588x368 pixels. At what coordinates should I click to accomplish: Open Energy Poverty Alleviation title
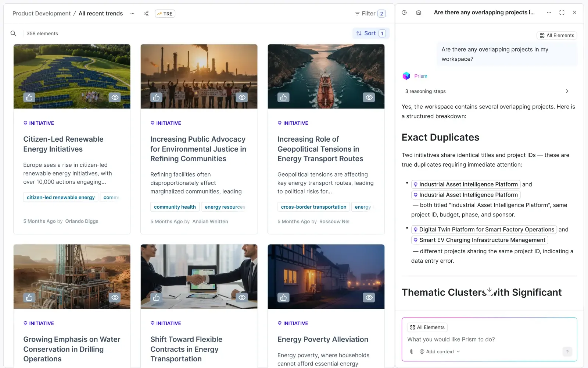(x=323, y=339)
